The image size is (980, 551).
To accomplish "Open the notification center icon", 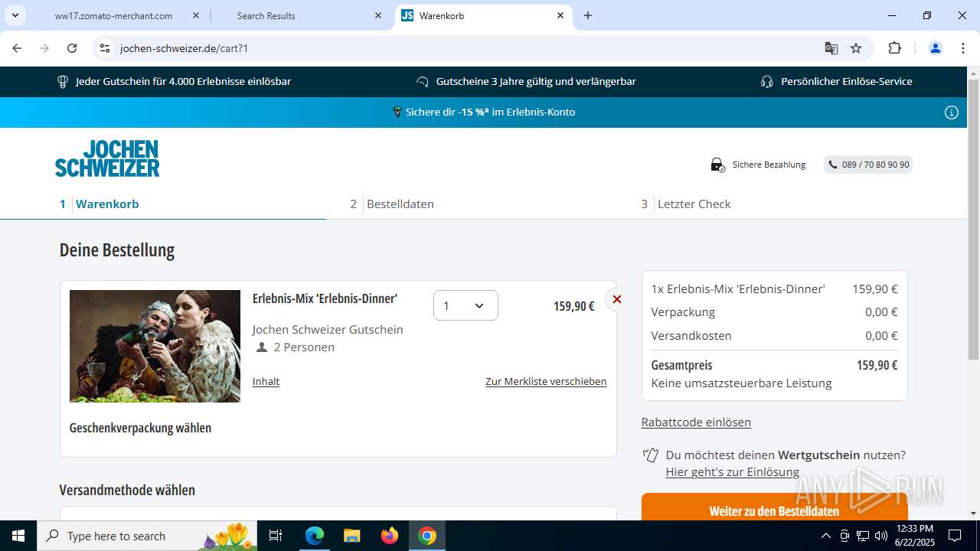I will click(955, 536).
